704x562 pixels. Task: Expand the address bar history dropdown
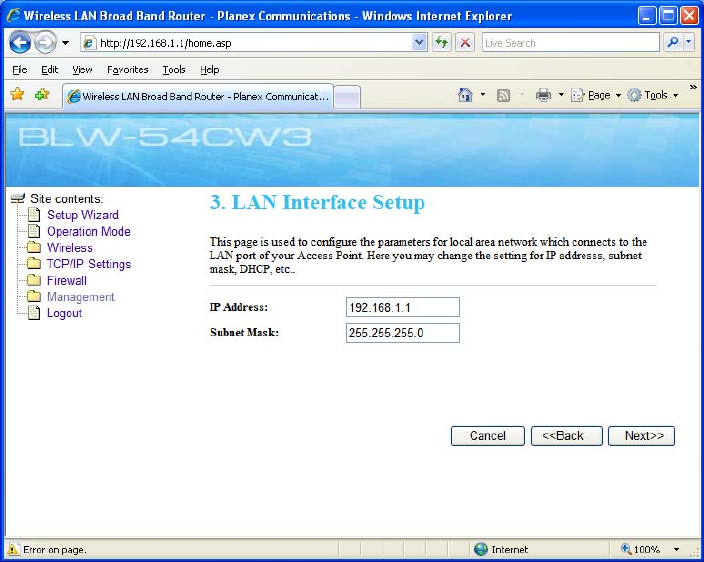[419, 43]
